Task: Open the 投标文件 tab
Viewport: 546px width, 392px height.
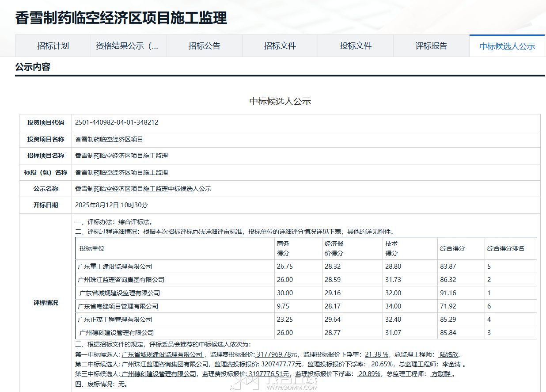Action: coord(356,46)
